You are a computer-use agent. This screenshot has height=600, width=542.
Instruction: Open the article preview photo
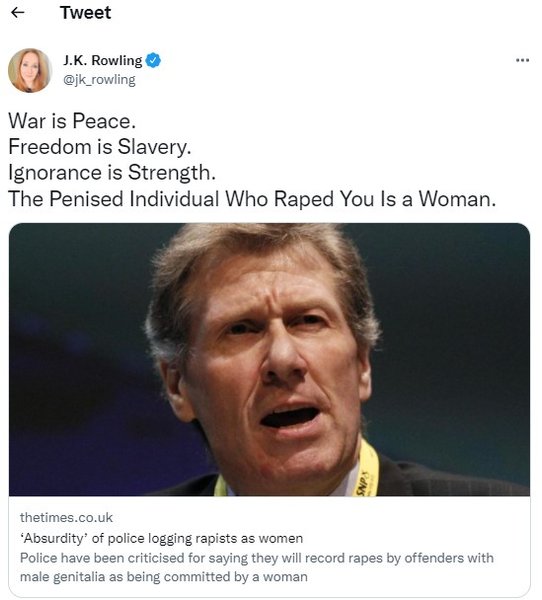[269, 359]
